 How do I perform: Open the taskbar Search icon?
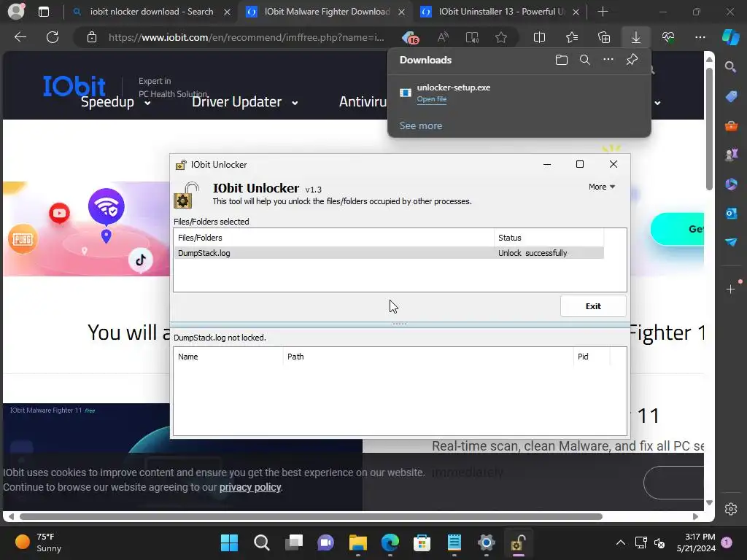(x=261, y=542)
